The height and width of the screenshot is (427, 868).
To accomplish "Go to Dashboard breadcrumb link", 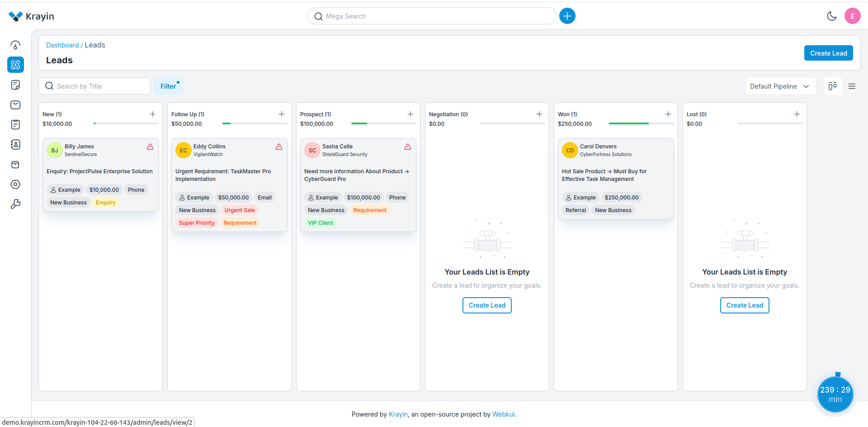I will point(62,45).
